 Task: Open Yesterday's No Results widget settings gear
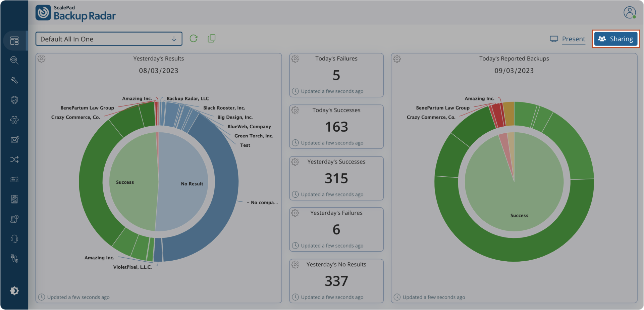(x=295, y=265)
